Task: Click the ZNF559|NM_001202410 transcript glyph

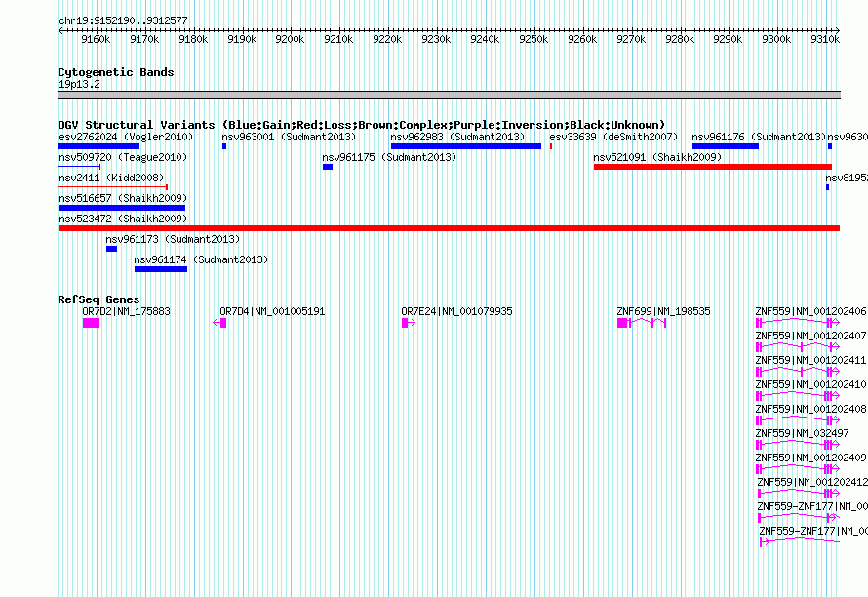Action: tap(798, 396)
